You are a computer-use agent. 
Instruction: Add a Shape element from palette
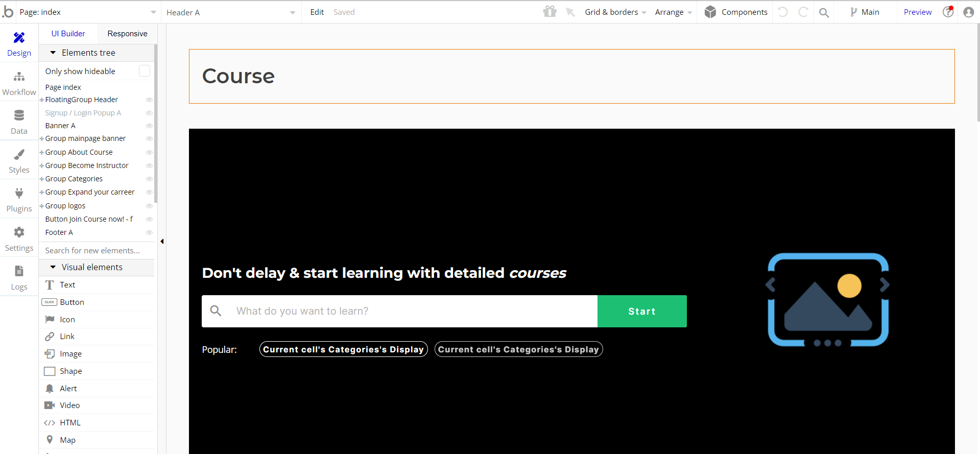click(x=97, y=371)
